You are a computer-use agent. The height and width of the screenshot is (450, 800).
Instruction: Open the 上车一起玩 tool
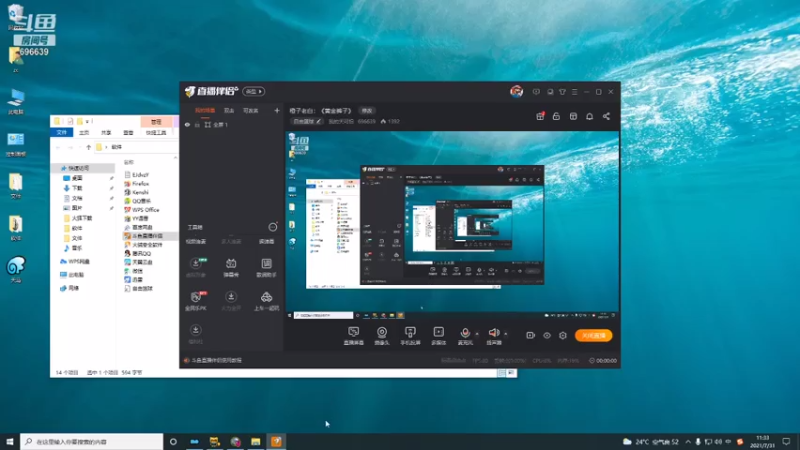pos(266,301)
